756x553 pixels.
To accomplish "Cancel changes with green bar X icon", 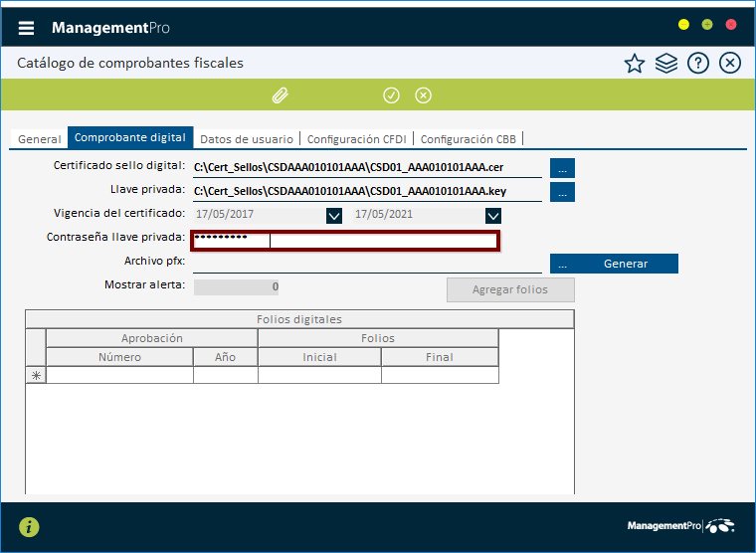I will pyautogui.click(x=424, y=95).
